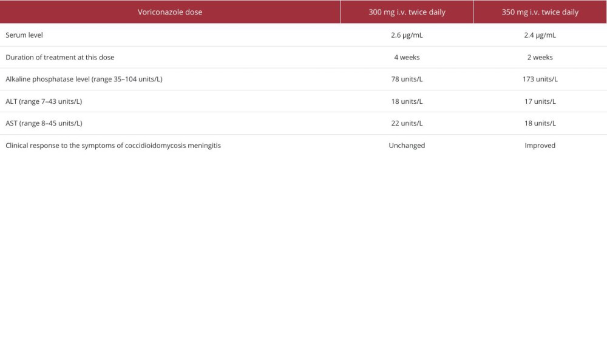Select the ALT value '18 units/L'
607x364 pixels.
(407, 101)
